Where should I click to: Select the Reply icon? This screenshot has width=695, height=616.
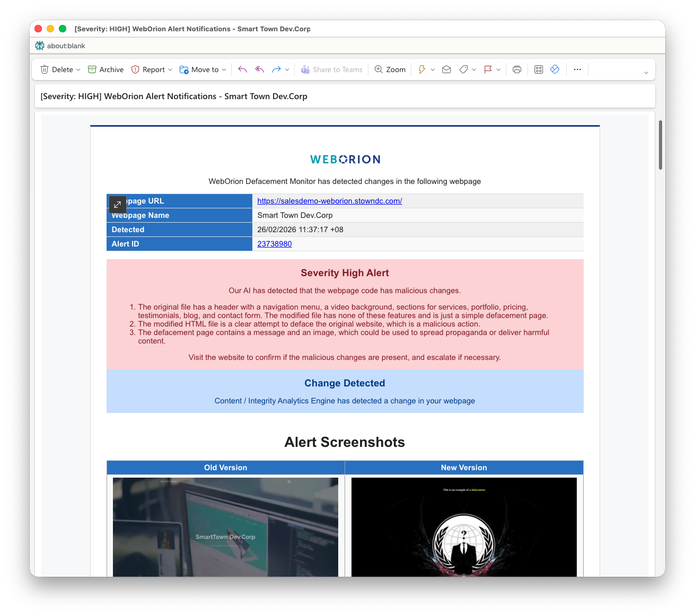click(x=242, y=69)
